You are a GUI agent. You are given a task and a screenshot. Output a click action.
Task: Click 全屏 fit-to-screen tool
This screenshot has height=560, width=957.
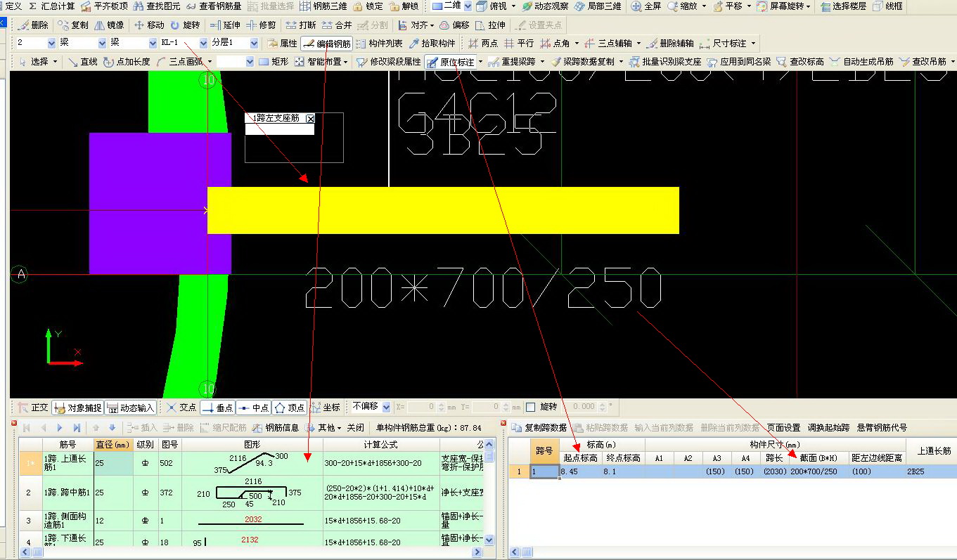[646, 6]
